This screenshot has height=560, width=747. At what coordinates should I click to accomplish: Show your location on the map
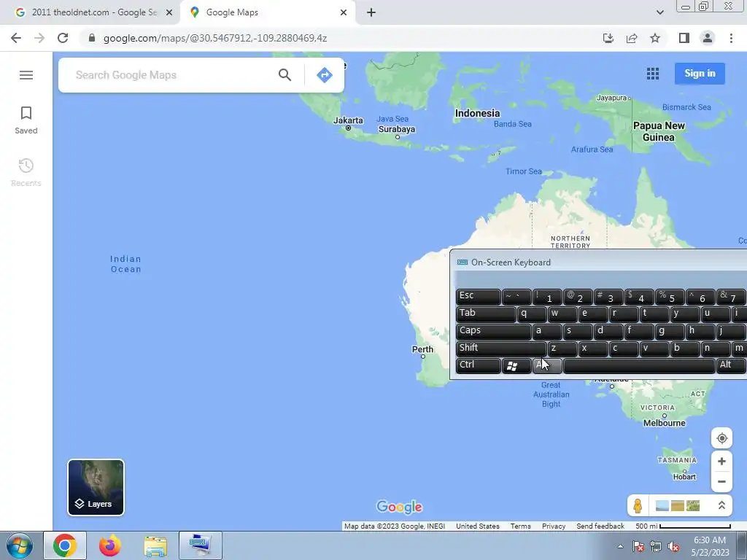click(x=721, y=438)
